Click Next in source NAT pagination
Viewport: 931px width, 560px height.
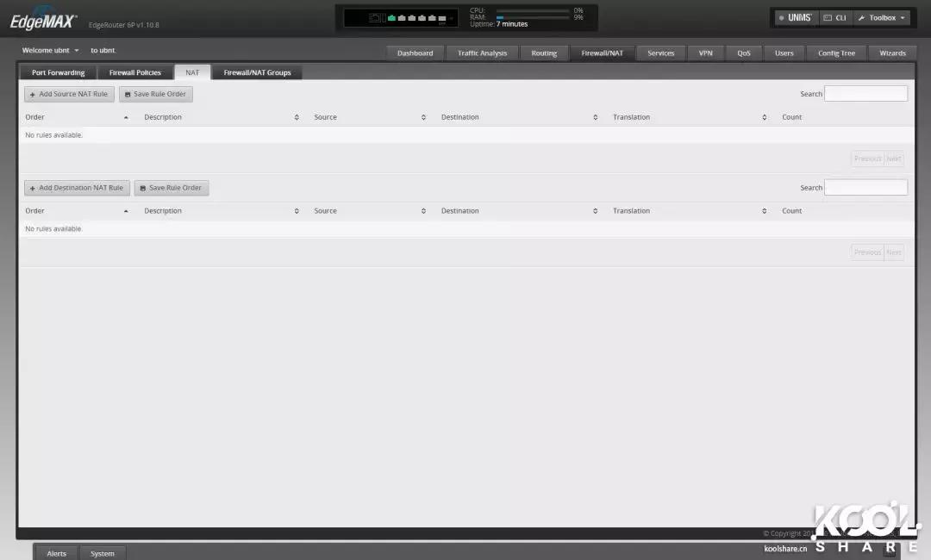[x=894, y=159]
